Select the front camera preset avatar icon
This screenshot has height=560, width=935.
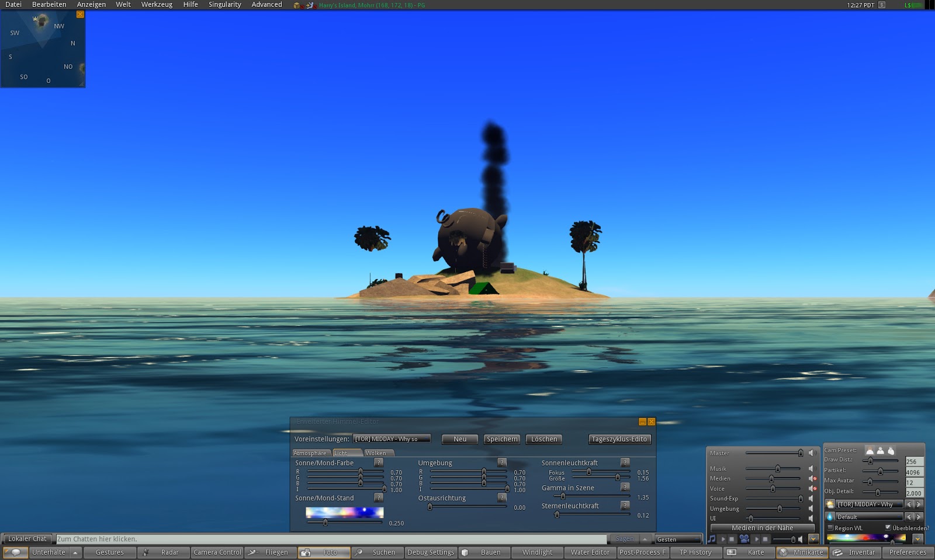tap(870, 450)
